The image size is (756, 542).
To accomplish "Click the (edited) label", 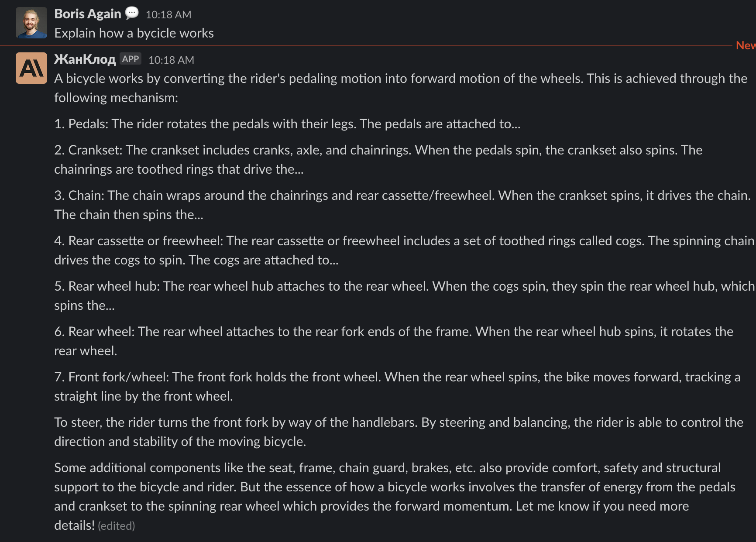I will click(117, 526).
